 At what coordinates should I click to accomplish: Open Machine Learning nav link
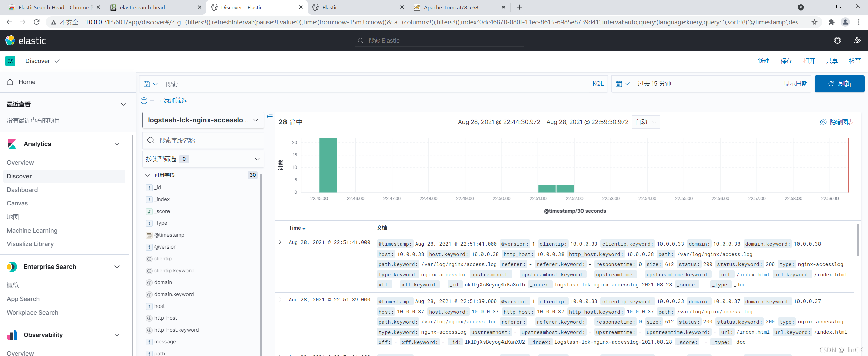click(x=32, y=231)
